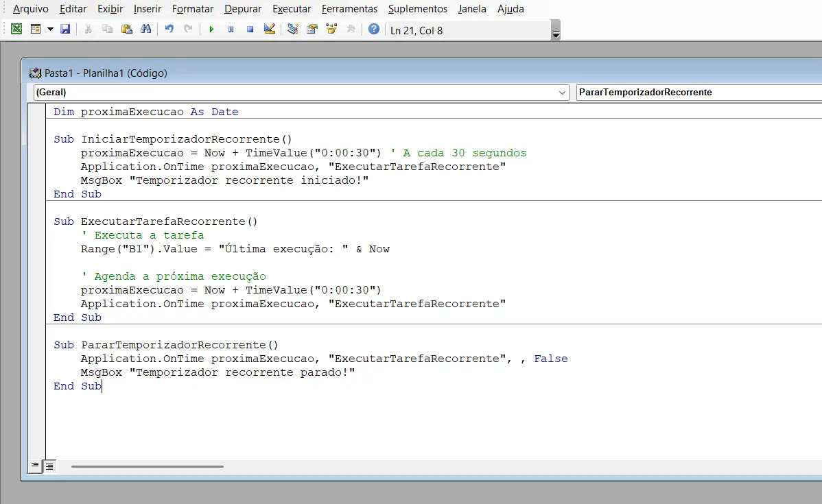Screen dimensions: 822x504
Task: Open Visual Basic Help question mark icon
Action: pos(374,29)
